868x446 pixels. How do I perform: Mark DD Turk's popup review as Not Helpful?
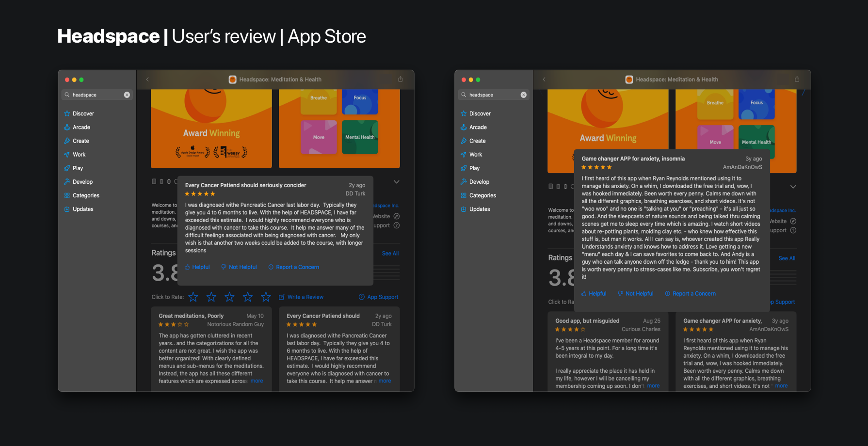click(x=239, y=267)
